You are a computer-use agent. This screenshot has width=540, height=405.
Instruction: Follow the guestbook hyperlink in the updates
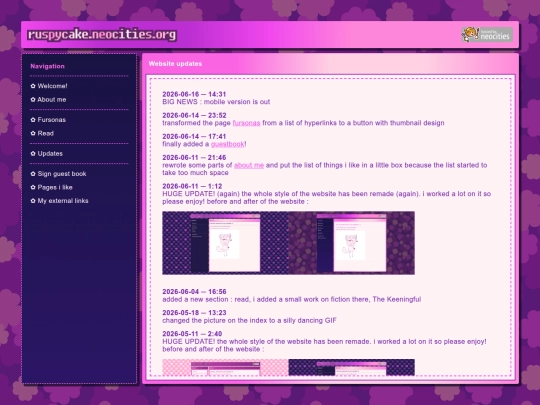[x=228, y=144]
